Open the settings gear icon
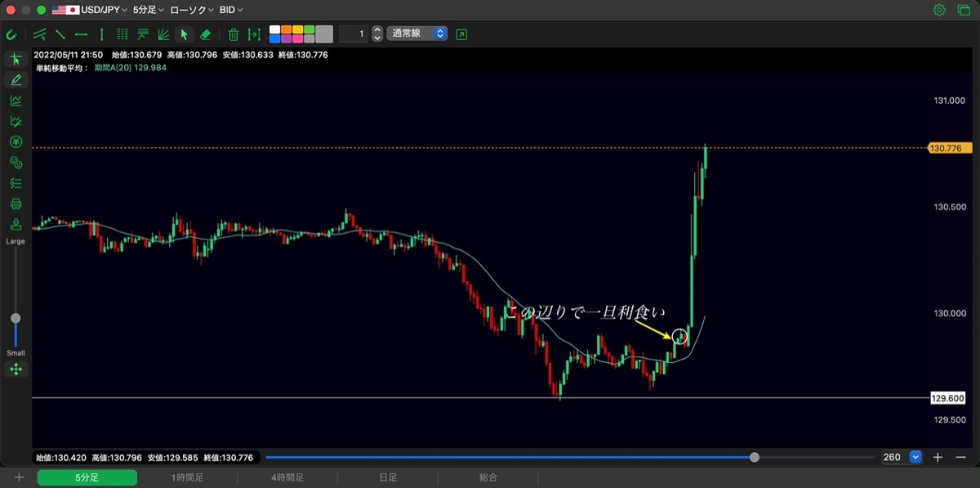 click(939, 10)
